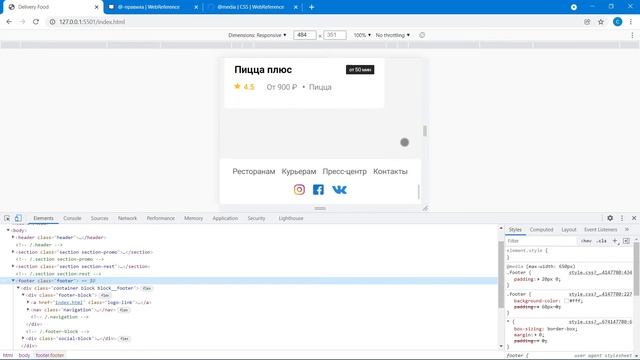
Task: Expand the div class="social-block" node
Action: (23, 338)
